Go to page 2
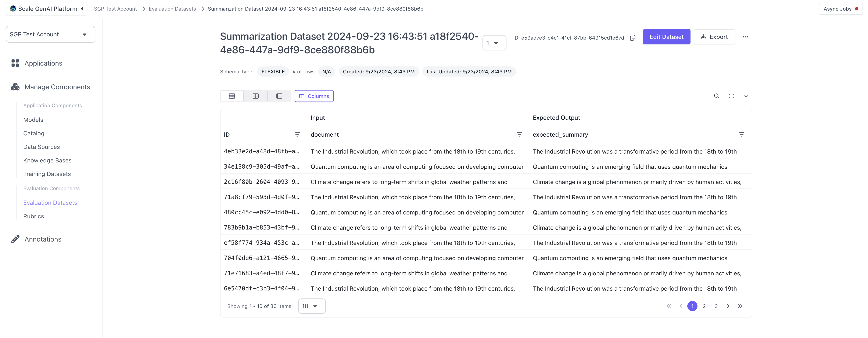Viewport: 868px width, 338px height. pyautogui.click(x=704, y=306)
